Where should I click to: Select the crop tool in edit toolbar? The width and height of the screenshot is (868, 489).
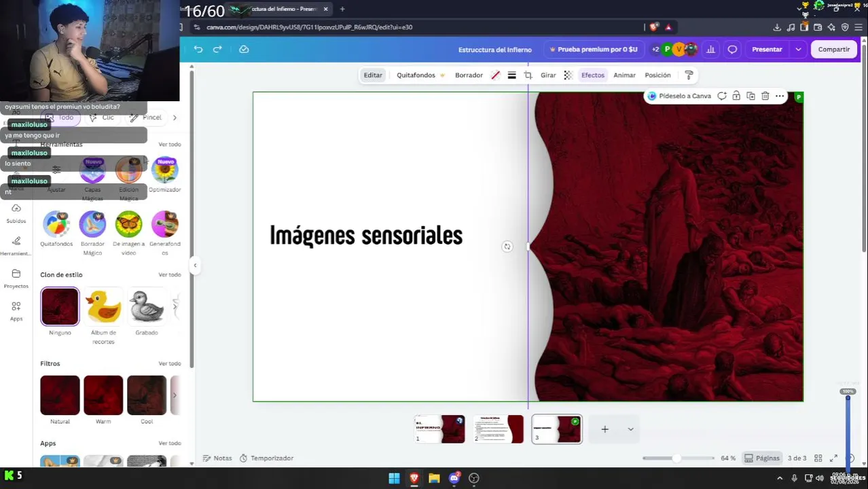pyautogui.click(x=528, y=75)
